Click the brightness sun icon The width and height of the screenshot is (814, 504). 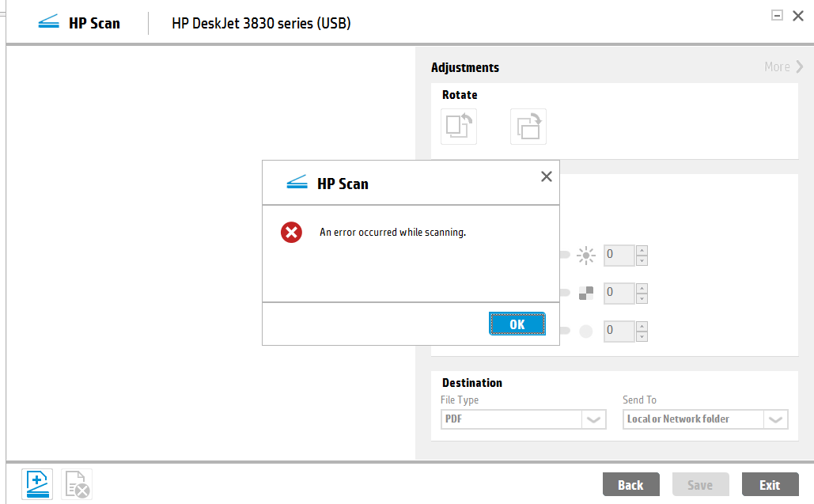(585, 256)
